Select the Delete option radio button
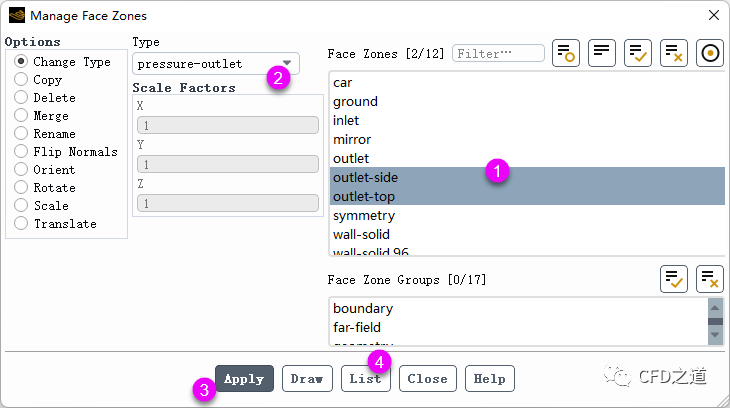 click(20, 98)
